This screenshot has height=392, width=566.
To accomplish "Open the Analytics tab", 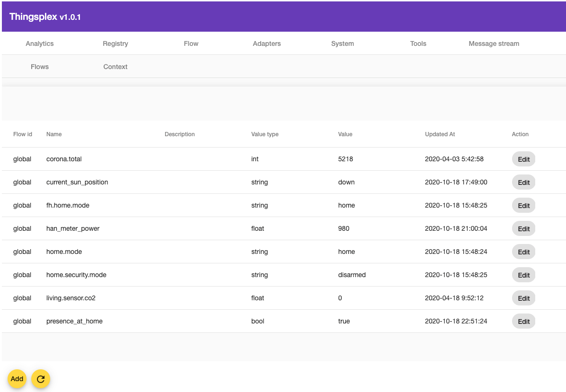I will [x=40, y=44].
